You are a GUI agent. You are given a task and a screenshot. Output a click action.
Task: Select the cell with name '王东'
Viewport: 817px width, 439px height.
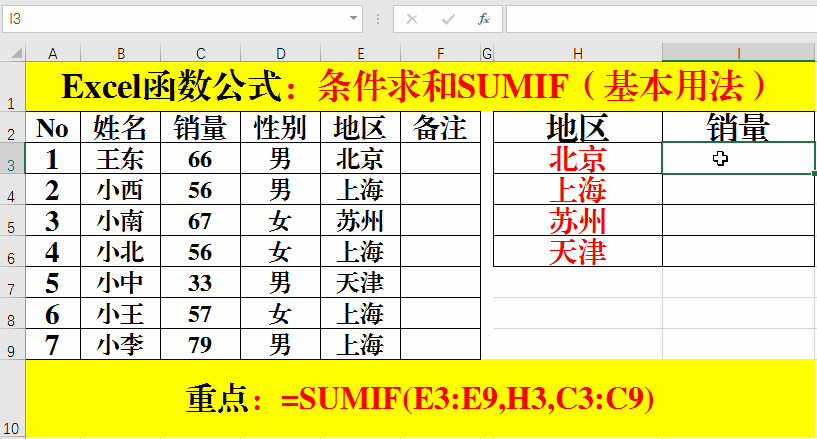(x=120, y=158)
